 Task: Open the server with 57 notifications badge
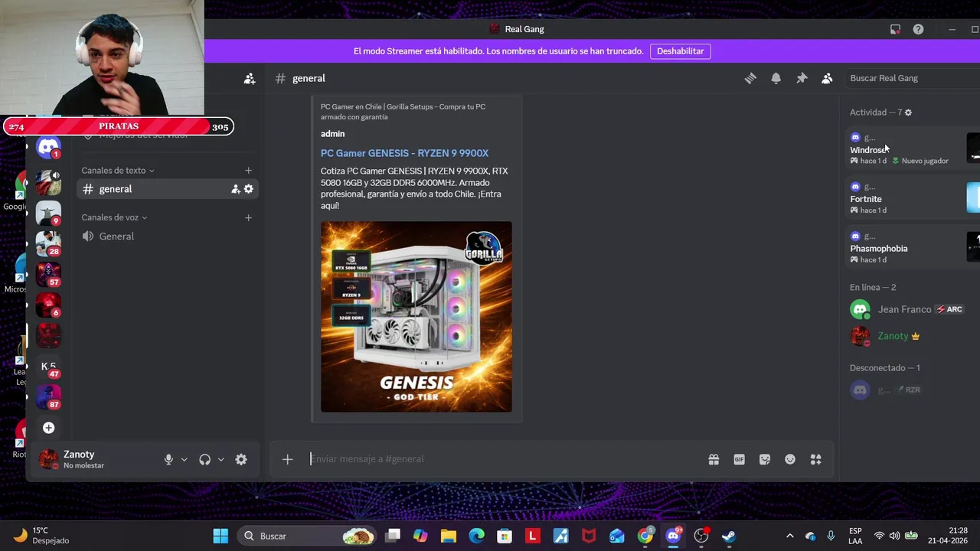tap(48, 274)
